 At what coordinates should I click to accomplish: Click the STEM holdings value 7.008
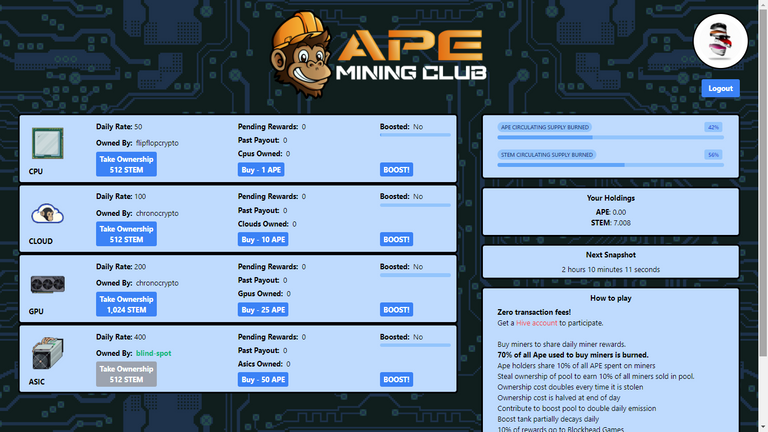[622, 223]
